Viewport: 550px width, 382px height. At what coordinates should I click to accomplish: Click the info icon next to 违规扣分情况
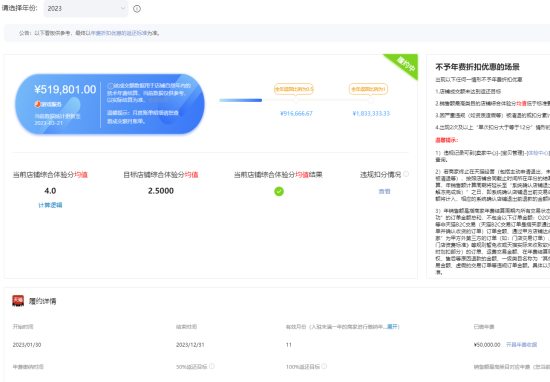click(406, 174)
